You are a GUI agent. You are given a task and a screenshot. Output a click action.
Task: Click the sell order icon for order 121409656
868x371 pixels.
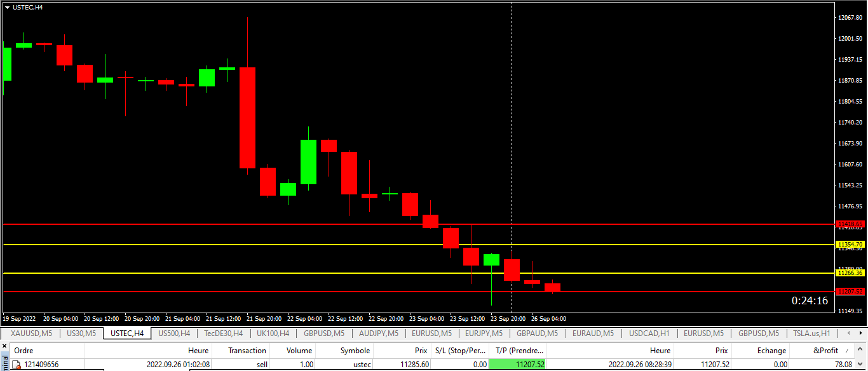17,365
